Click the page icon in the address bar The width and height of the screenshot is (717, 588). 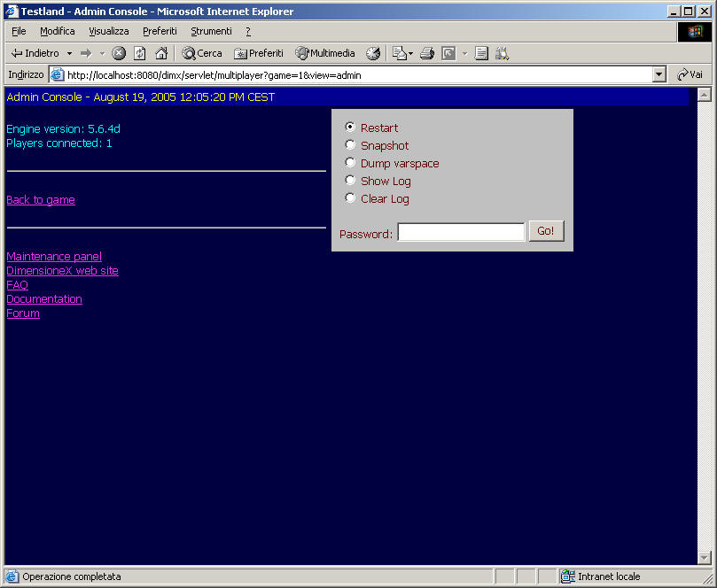pyautogui.click(x=57, y=74)
